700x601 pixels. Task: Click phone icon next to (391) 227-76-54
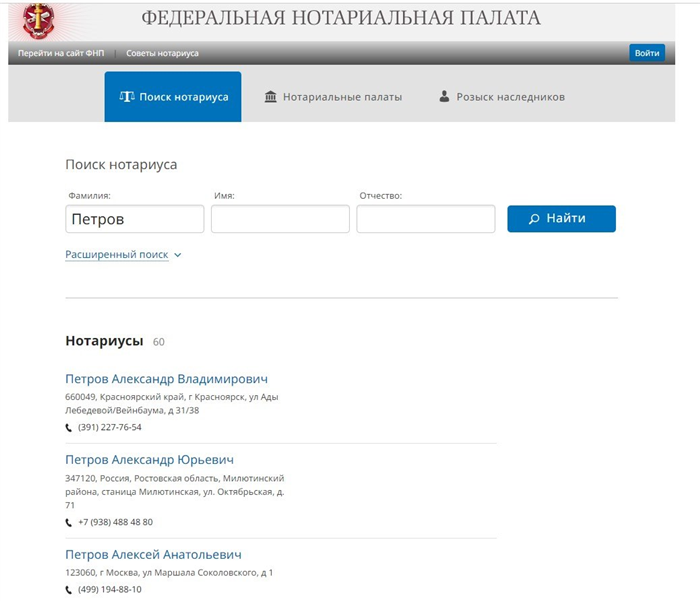click(x=69, y=428)
